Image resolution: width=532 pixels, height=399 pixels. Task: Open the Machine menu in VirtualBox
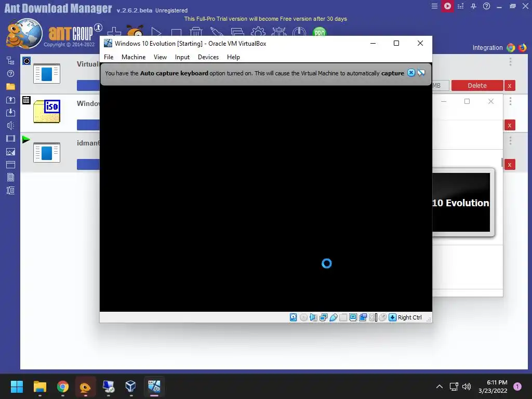pyautogui.click(x=134, y=57)
